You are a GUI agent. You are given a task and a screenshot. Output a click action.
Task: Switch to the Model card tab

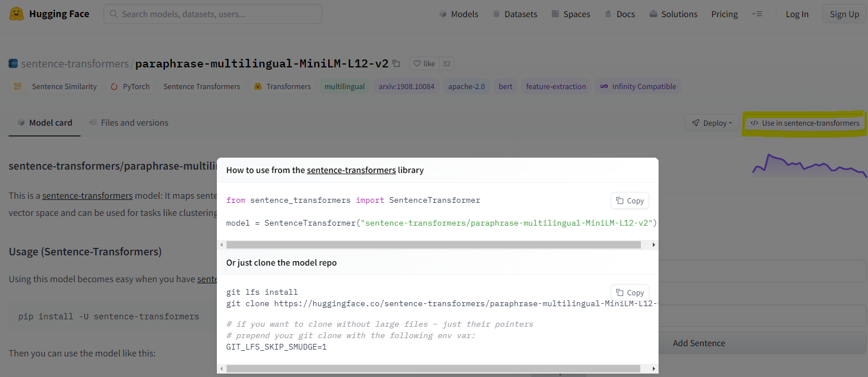tap(45, 122)
